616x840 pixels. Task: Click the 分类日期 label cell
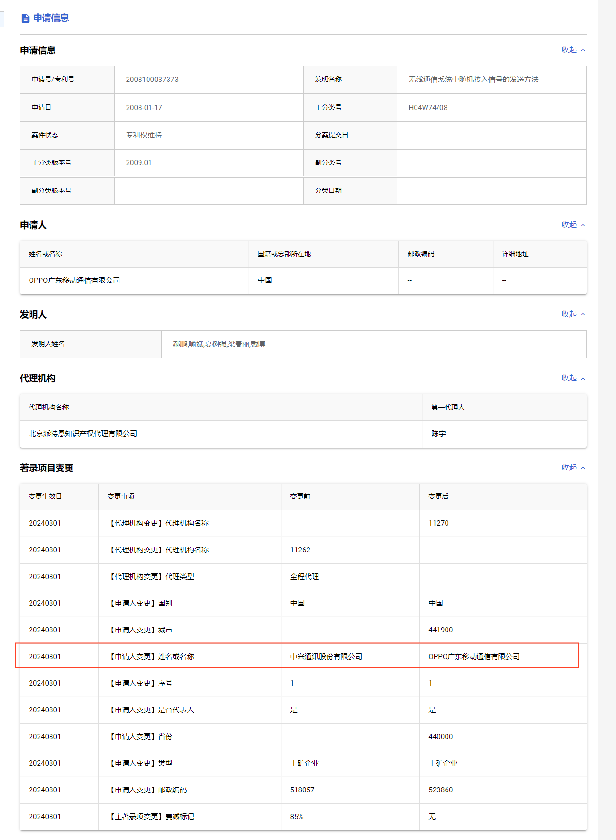(350, 190)
